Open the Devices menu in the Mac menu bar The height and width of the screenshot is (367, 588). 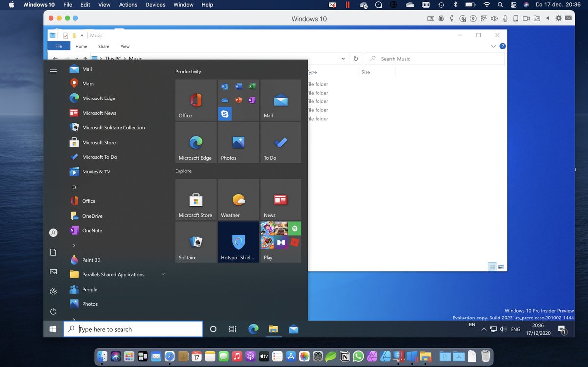(x=155, y=5)
